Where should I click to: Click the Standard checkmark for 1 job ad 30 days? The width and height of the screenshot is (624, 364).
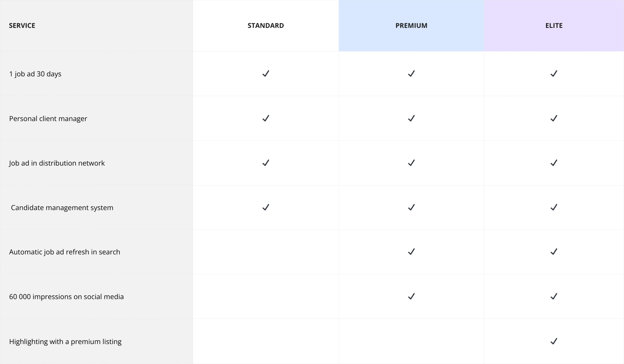(266, 74)
